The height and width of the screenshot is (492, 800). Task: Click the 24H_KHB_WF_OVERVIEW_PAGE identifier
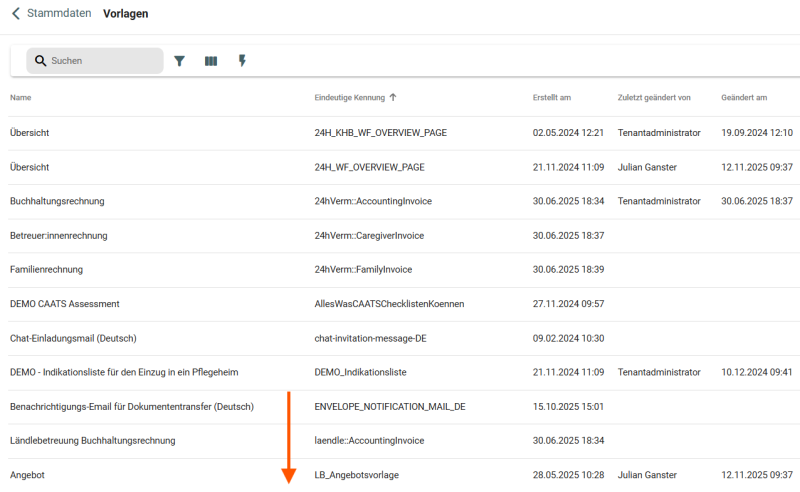[379, 133]
